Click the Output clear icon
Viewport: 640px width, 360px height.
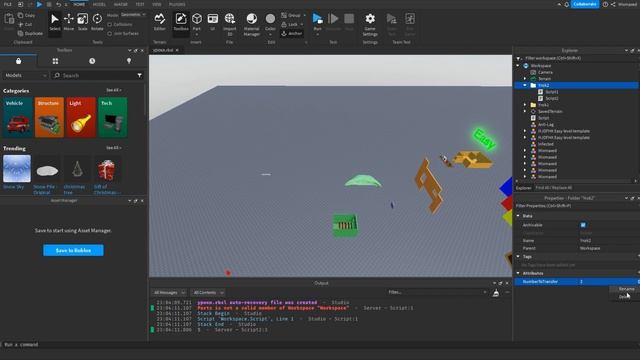click(x=496, y=293)
